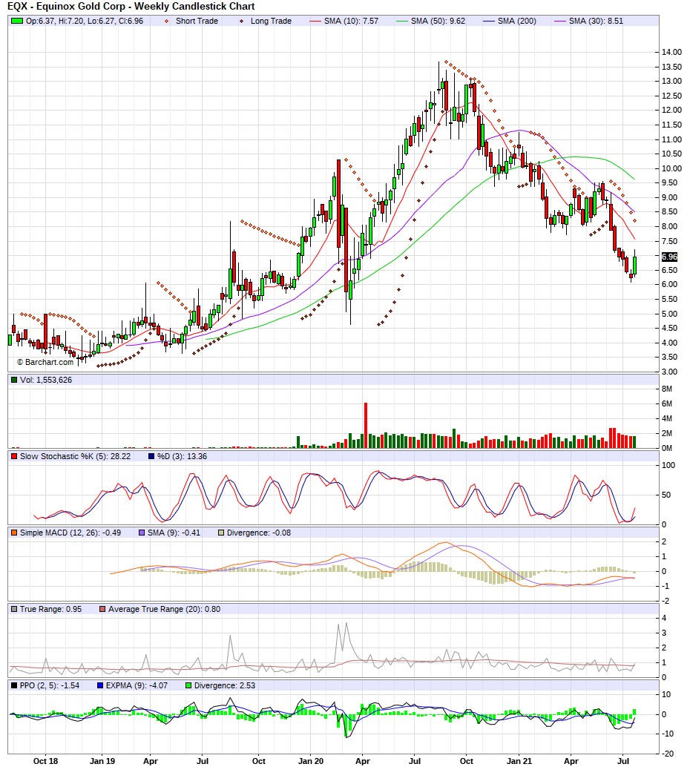The width and height of the screenshot is (690, 784).
Task: Click the Slow Stochastic %K (5): 28.22 text
Action: click(75, 456)
